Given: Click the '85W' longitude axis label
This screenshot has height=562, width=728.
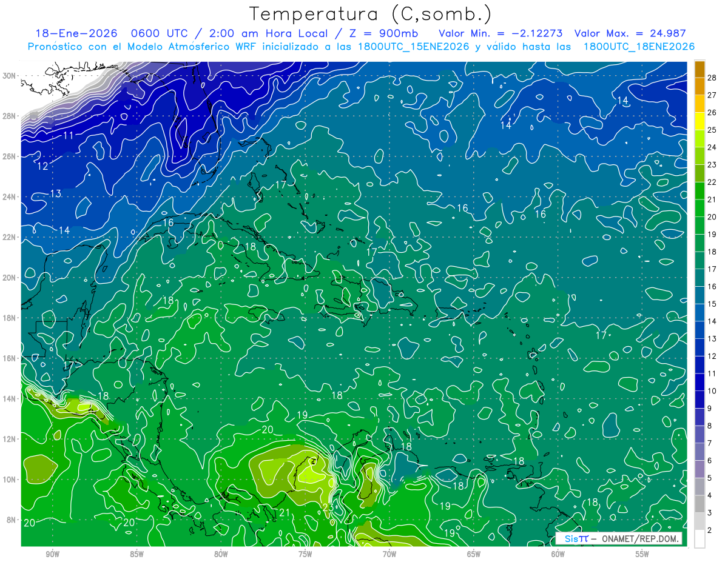Looking at the screenshot, I should [136, 554].
